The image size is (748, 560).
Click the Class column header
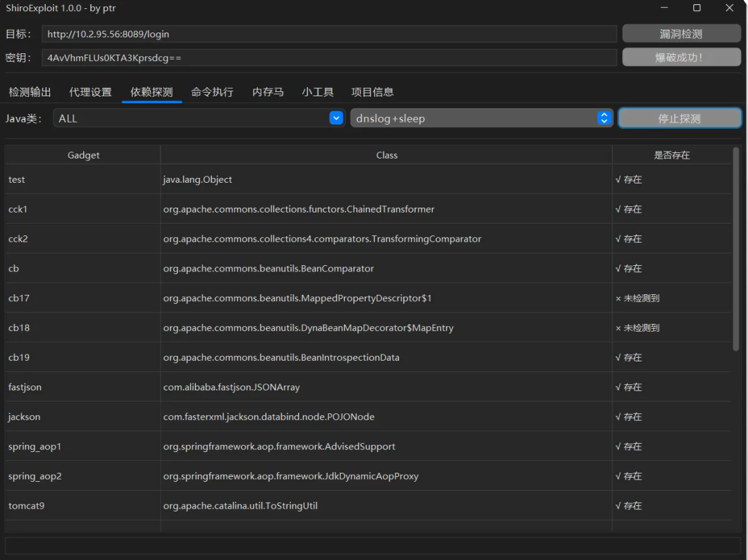[386, 155]
